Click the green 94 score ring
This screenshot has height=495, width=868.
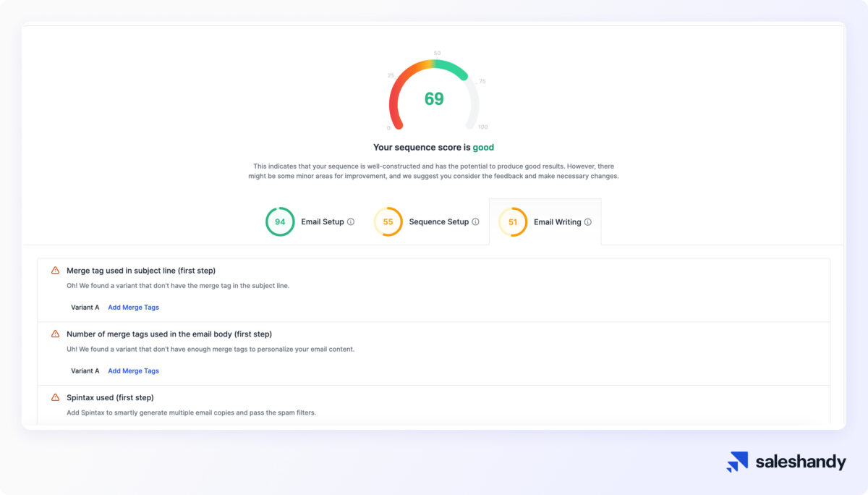pos(280,222)
